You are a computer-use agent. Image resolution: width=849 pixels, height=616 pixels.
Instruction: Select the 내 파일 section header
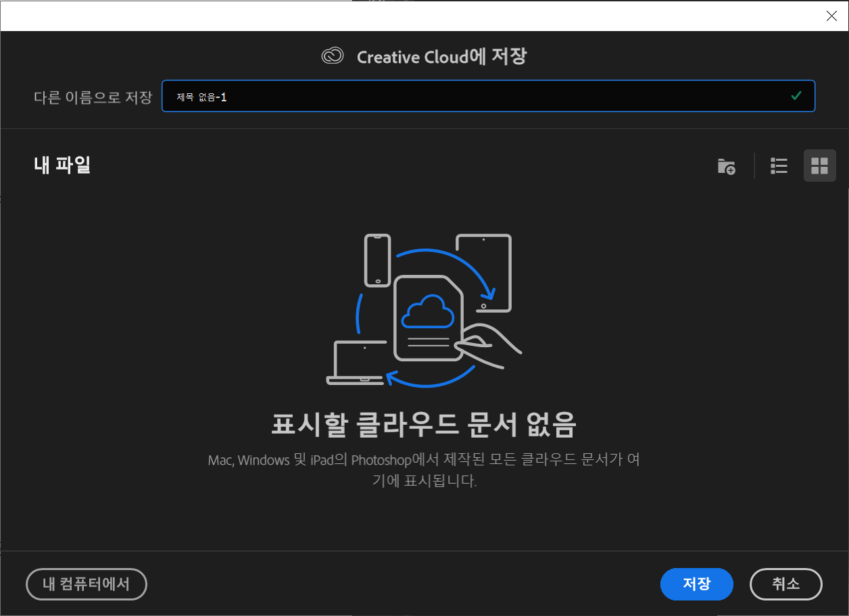62,163
